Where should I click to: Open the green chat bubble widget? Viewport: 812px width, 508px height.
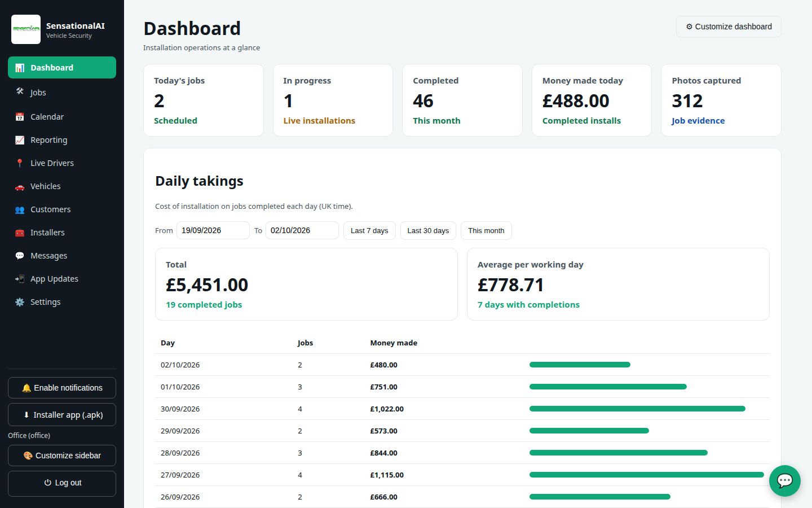pyautogui.click(x=784, y=481)
